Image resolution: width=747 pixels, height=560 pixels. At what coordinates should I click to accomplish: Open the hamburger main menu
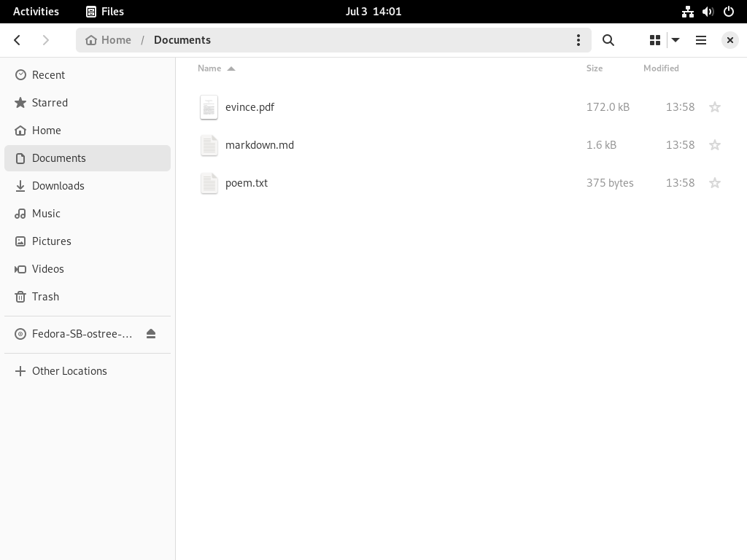(x=701, y=40)
